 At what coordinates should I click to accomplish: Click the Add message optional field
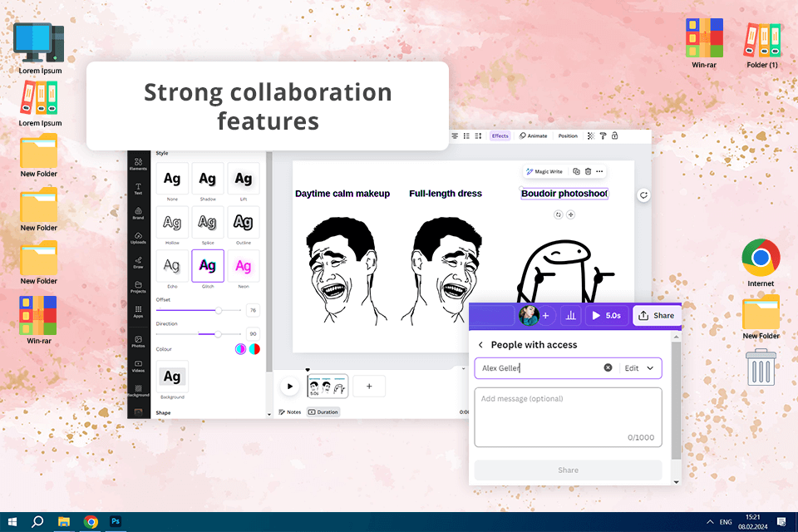[x=568, y=417]
